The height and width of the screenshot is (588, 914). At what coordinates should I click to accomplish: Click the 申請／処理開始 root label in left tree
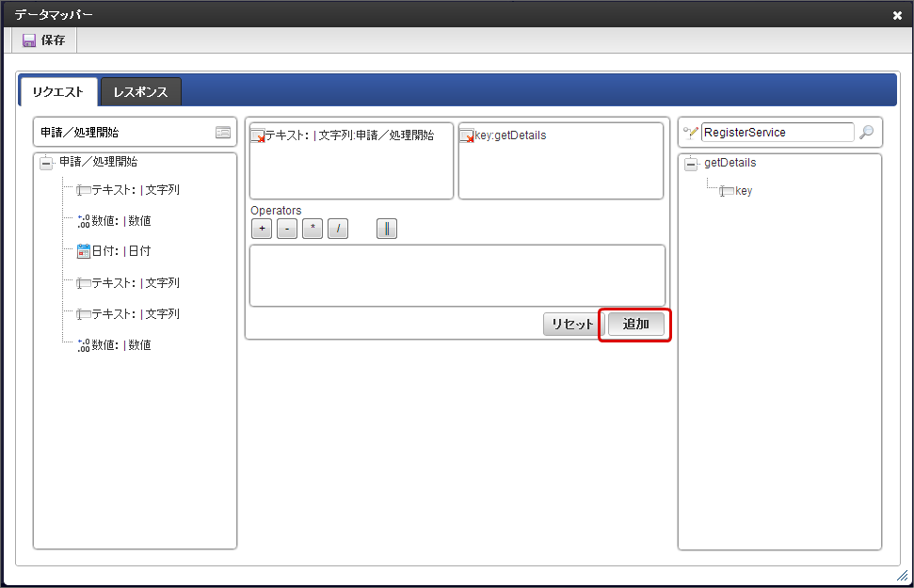pos(99,162)
